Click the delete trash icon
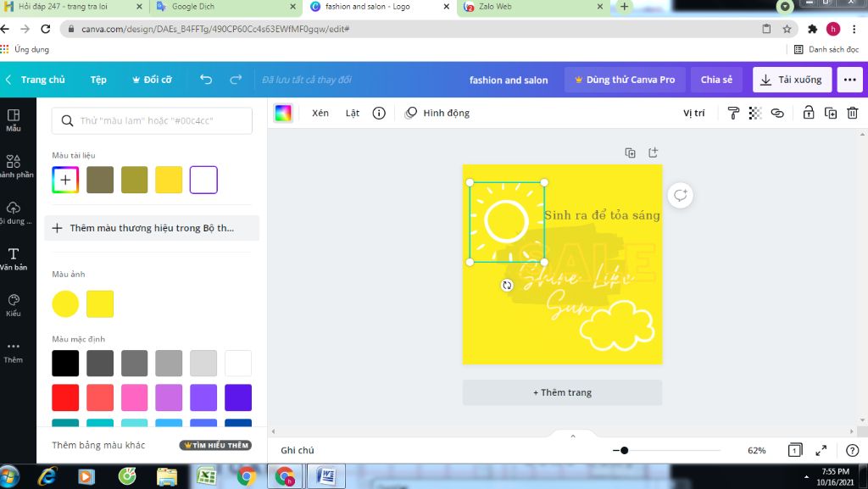868x489 pixels. 853,113
